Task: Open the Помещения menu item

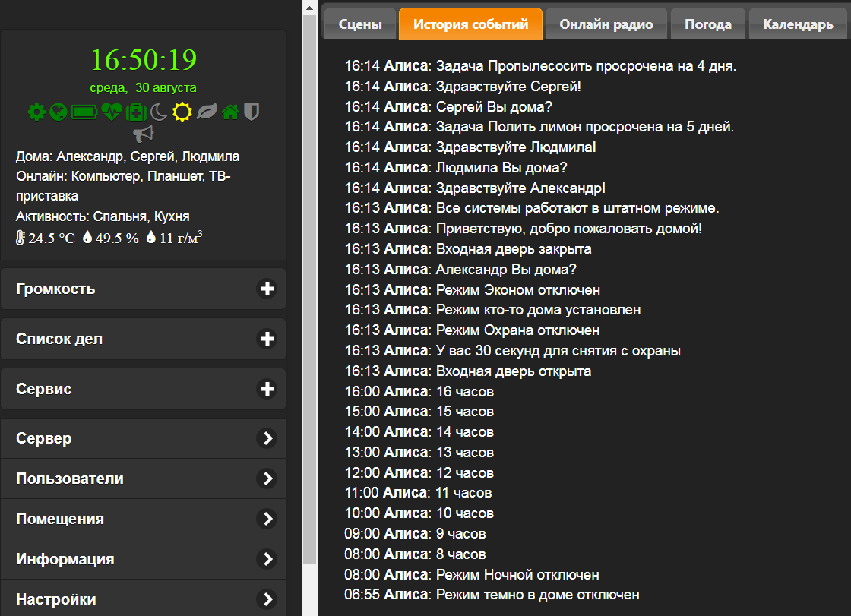Action: click(144, 519)
